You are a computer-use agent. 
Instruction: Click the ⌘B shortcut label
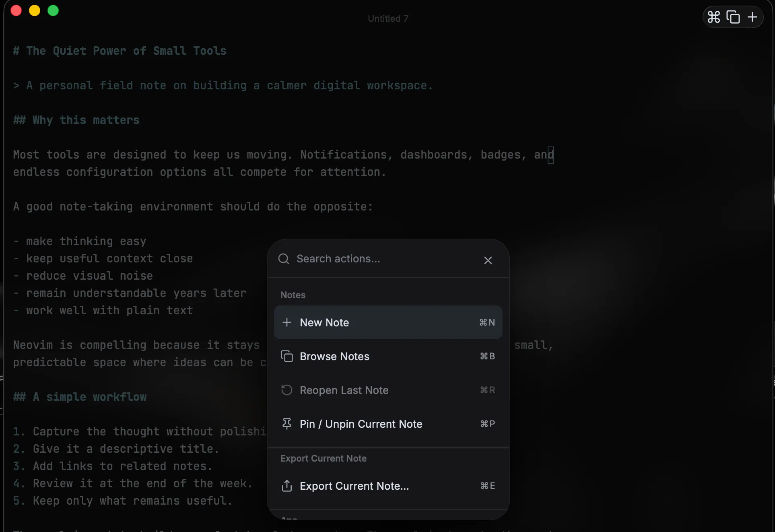coord(488,356)
